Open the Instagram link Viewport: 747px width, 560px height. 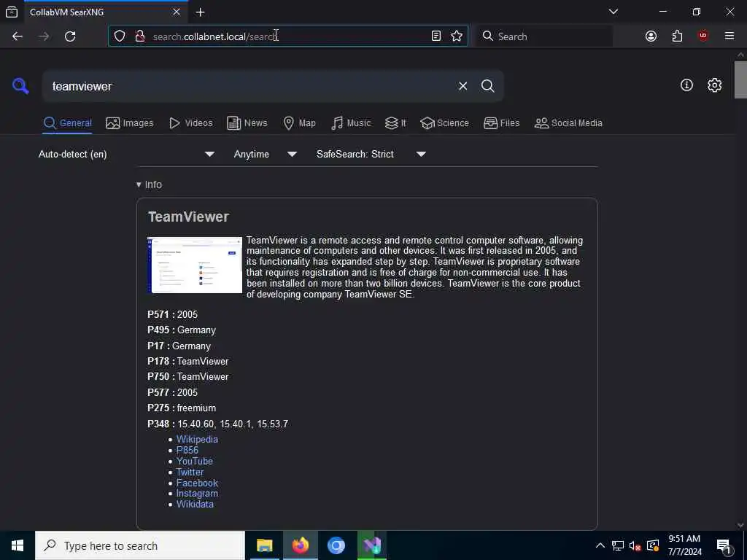[197, 494]
